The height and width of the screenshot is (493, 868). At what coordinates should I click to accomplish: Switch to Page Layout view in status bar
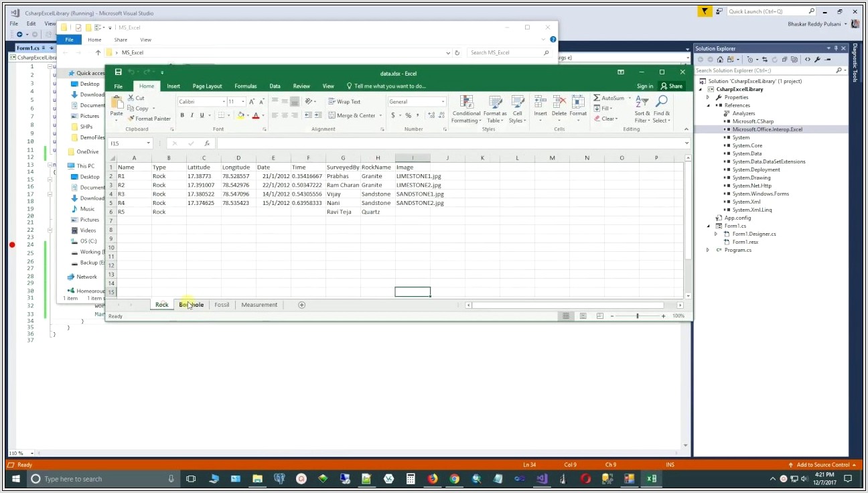click(x=583, y=315)
